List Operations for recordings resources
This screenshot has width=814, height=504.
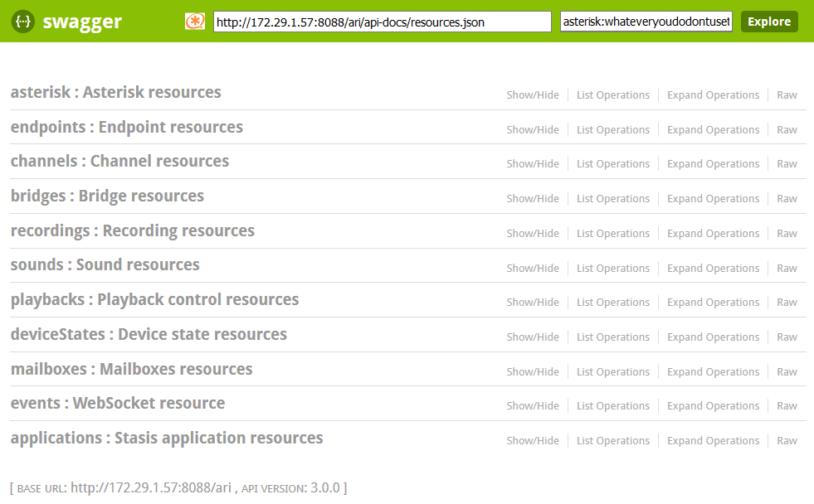(613, 234)
